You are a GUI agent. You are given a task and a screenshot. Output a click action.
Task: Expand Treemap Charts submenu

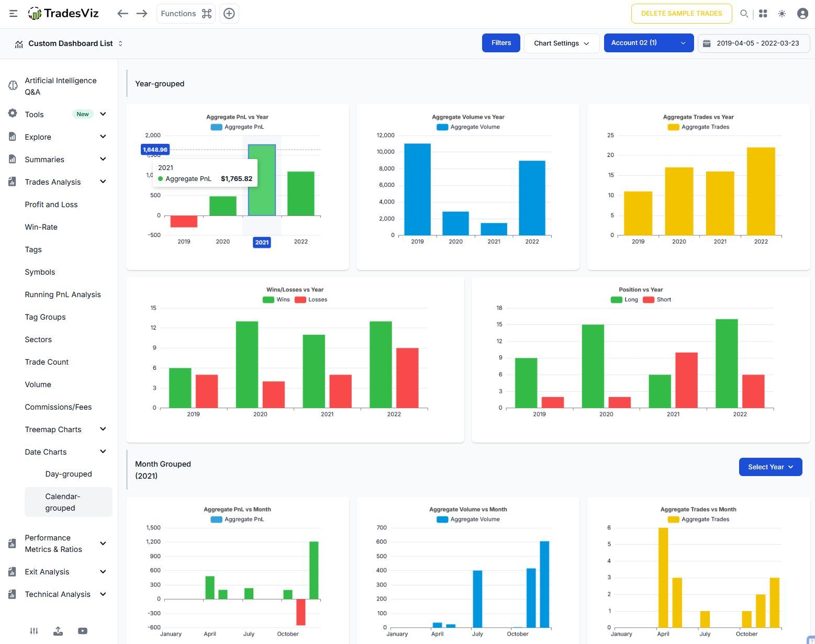coord(103,429)
